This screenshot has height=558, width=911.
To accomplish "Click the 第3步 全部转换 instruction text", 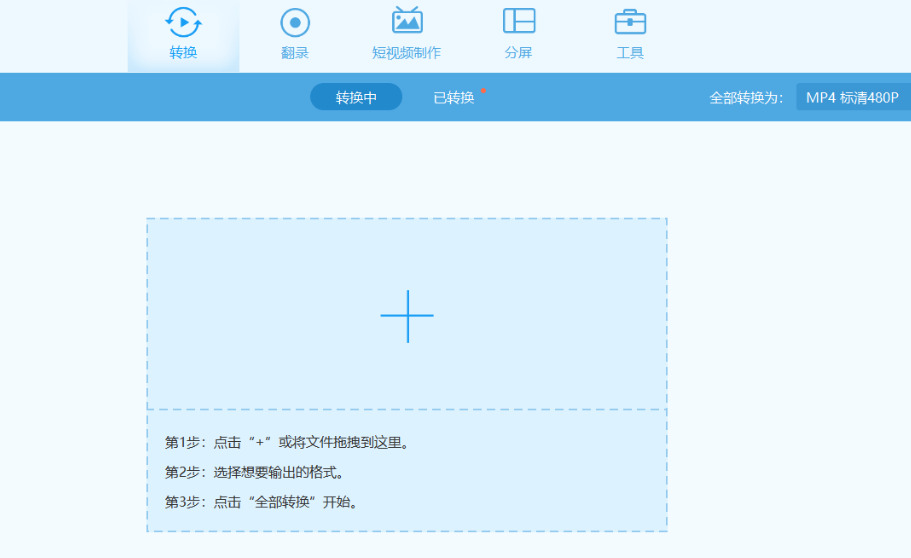I will coord(262,502).
